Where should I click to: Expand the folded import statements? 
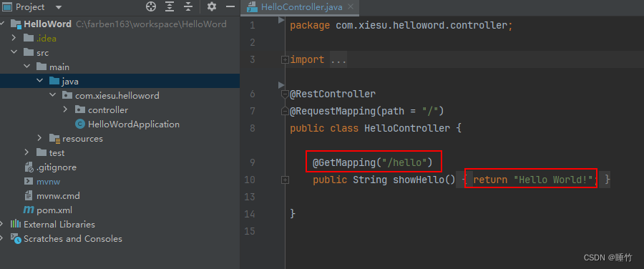pyautogui.click(x=285, y=60)
